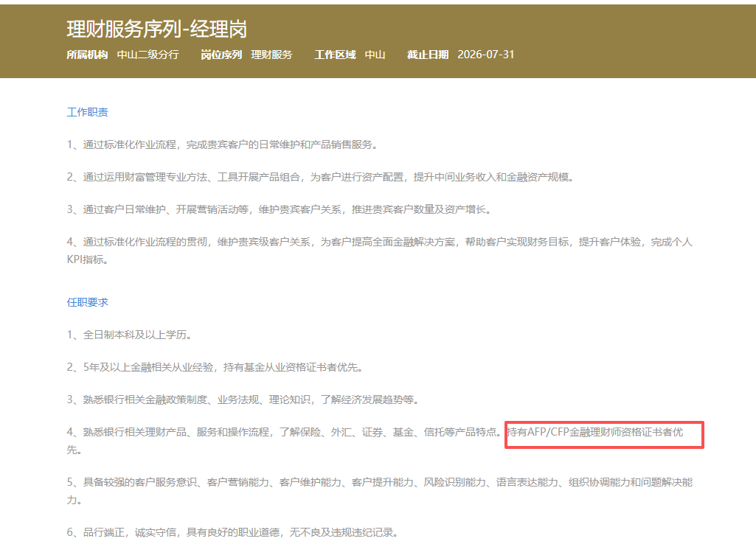
Task: Click the 任职要求 section heading
Action: tap(88, 302)
